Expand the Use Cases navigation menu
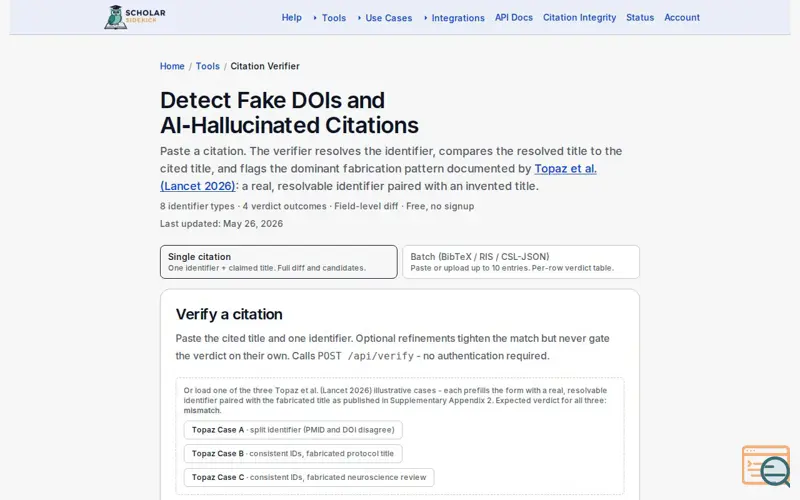Screen dimensions: 800x500 coord(385,18)
